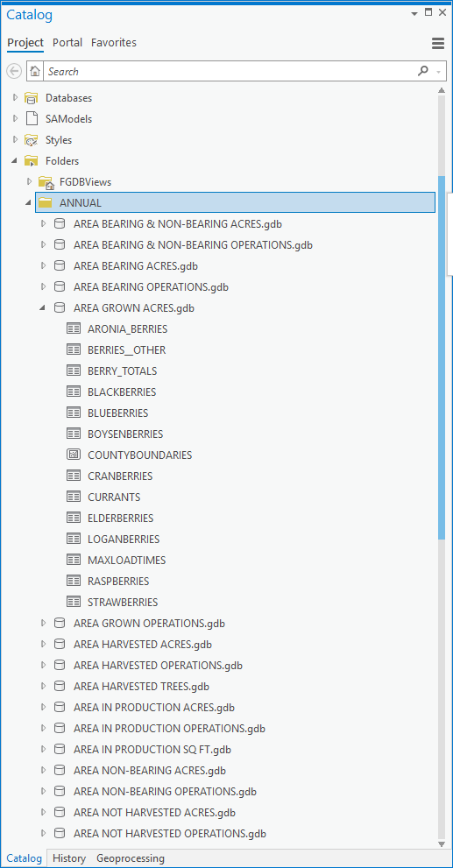Select AREA IN PRODUCTION ACRES.gdb
This screenshot has width=453, height=868.
pyautogui.click(x=154, y=708)
